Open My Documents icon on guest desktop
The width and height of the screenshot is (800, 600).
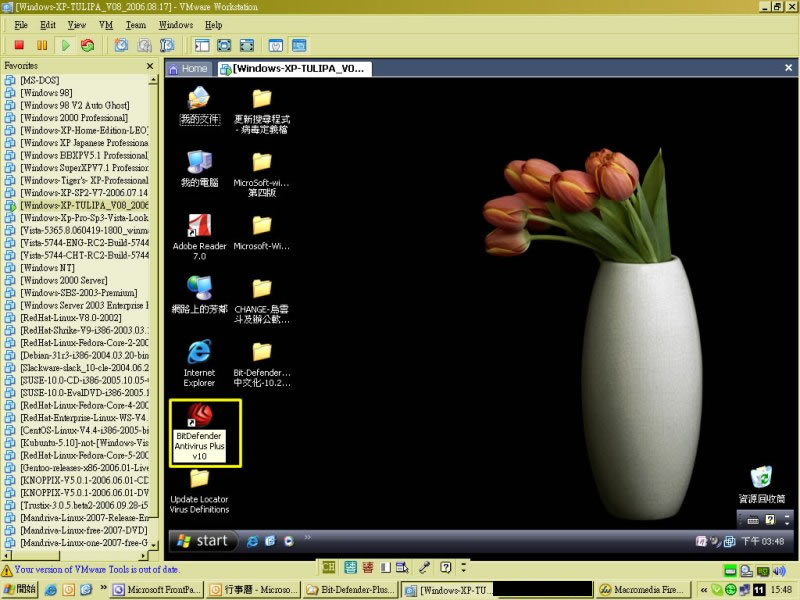199,106
